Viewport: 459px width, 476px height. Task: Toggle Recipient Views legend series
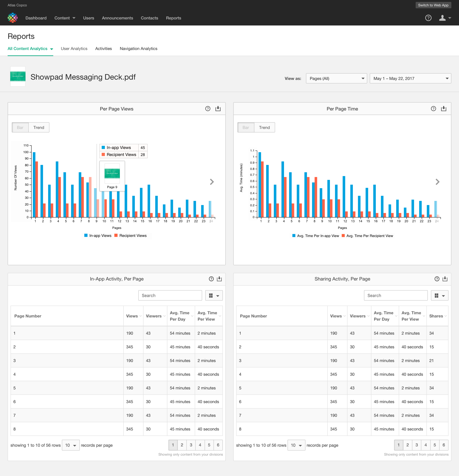(x=133, y=236)
